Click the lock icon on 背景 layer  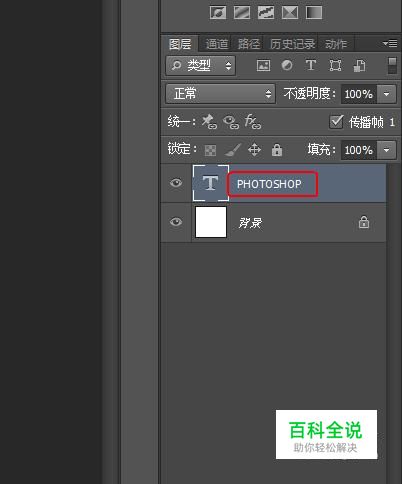pyautogui.click(x=364, y=222)
